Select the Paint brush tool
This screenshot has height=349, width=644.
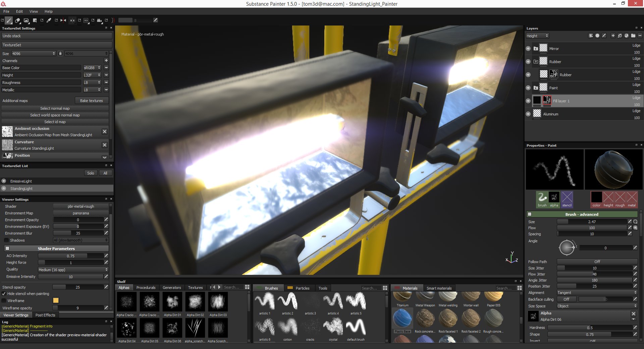[9, 20]
